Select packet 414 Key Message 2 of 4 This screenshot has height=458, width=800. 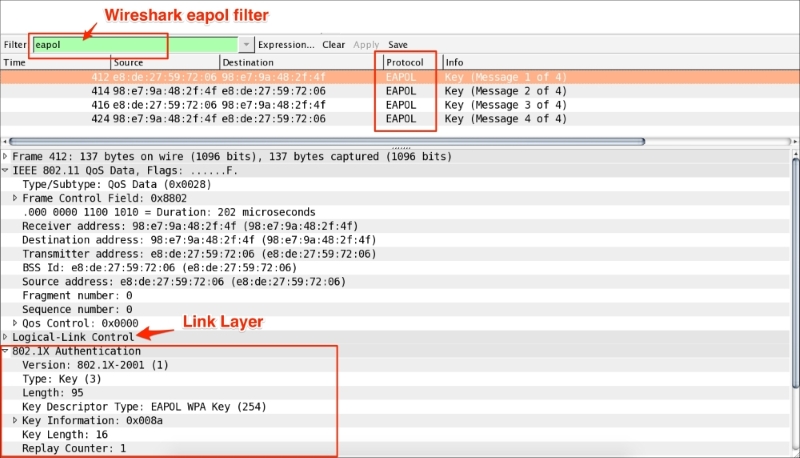(x=400, y=91)
